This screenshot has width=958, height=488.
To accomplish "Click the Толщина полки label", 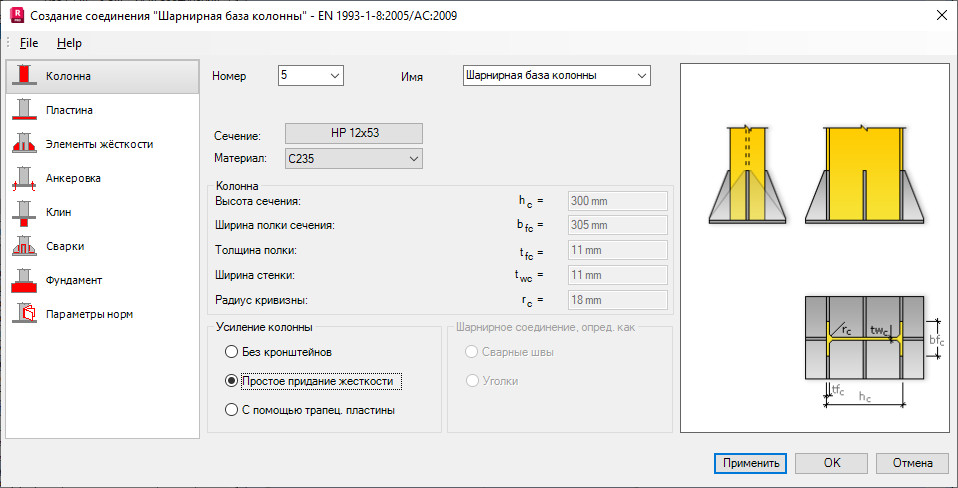I will point(256,250).
